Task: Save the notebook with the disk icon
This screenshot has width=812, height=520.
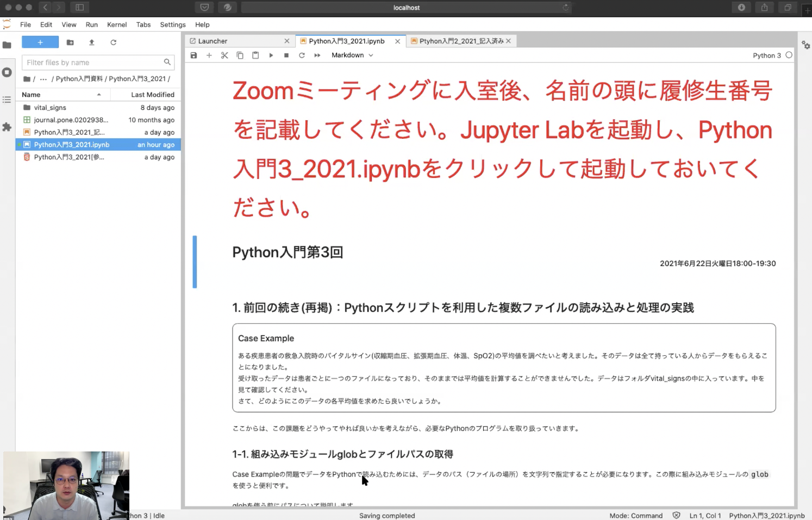Action: coord(193,55)
